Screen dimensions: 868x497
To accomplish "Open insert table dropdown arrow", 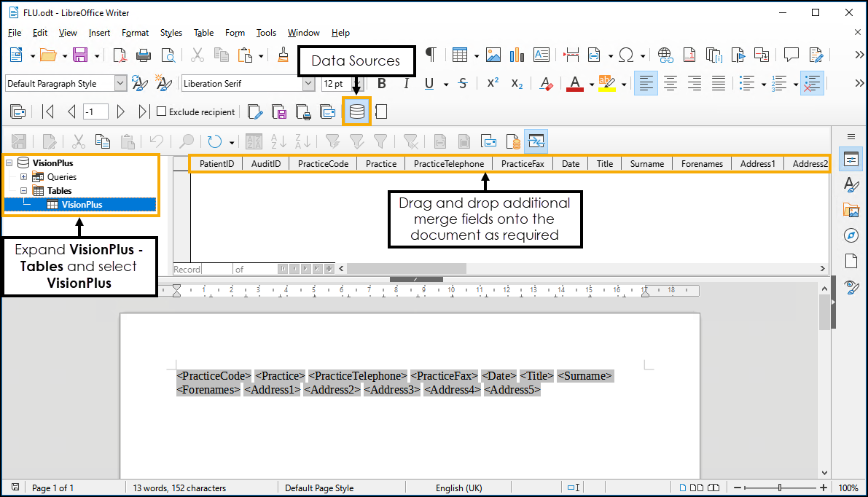I will click(x=476, y=55).
